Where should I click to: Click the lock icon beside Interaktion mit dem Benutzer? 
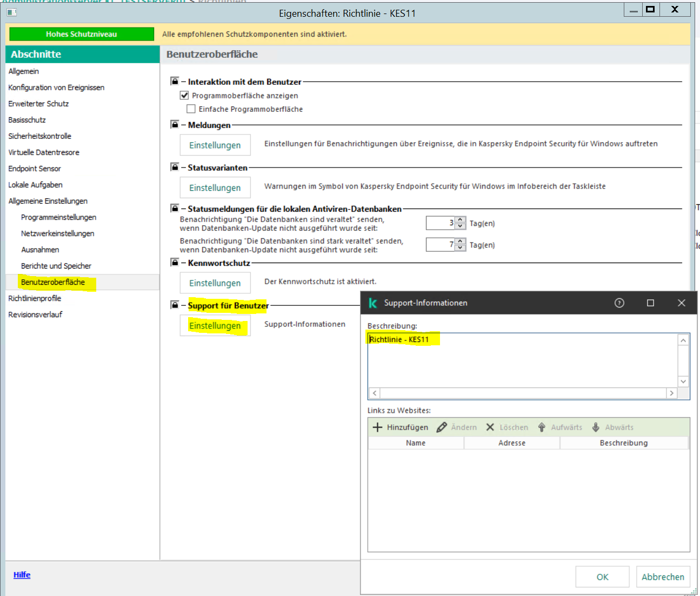(175, 81)
